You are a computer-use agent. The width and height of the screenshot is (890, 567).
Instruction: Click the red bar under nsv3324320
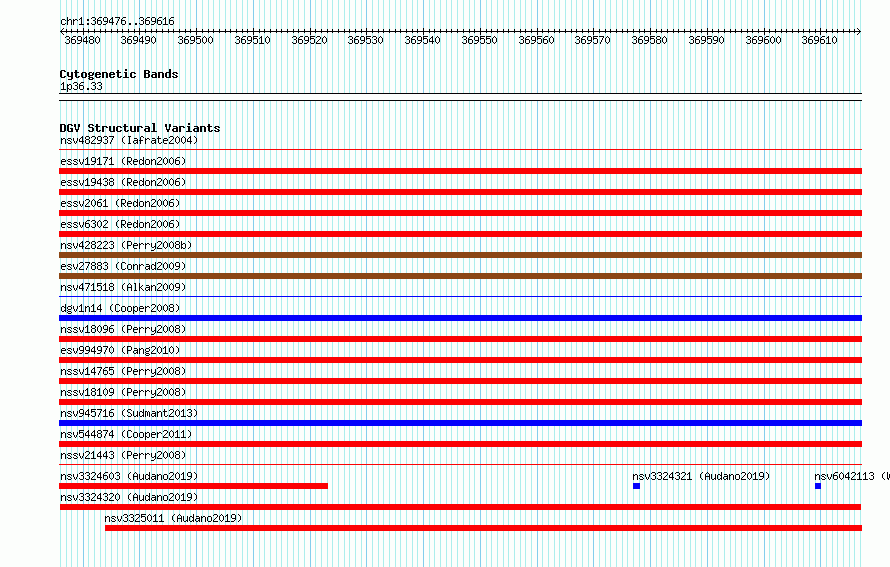click(x=460, y=507)
